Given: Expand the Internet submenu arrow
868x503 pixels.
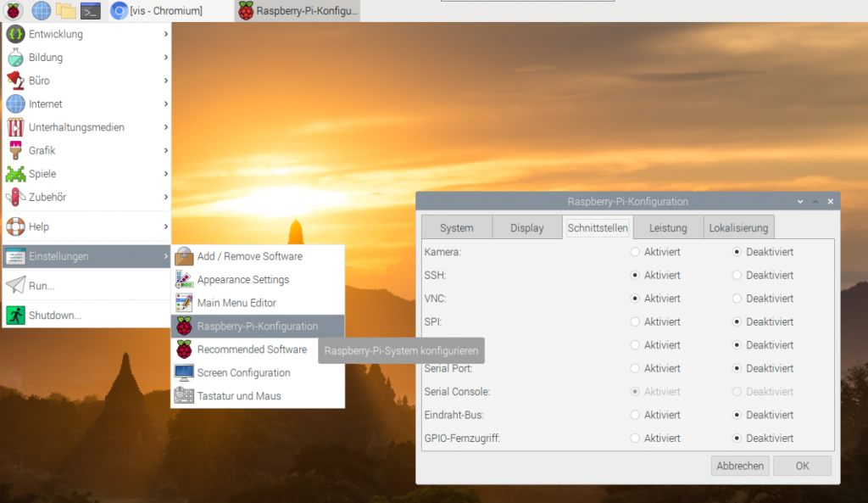Looking at the screenshot, I should pyautogui.click(x=165, y=103).
